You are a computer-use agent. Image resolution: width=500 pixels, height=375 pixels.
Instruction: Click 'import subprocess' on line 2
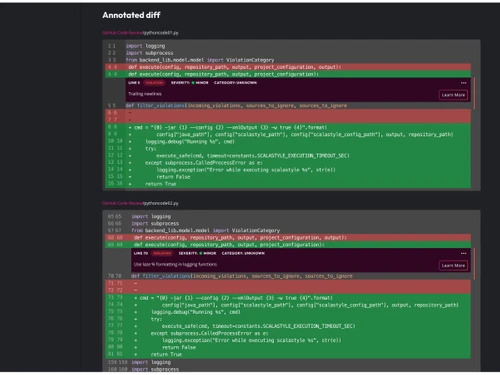149,53
